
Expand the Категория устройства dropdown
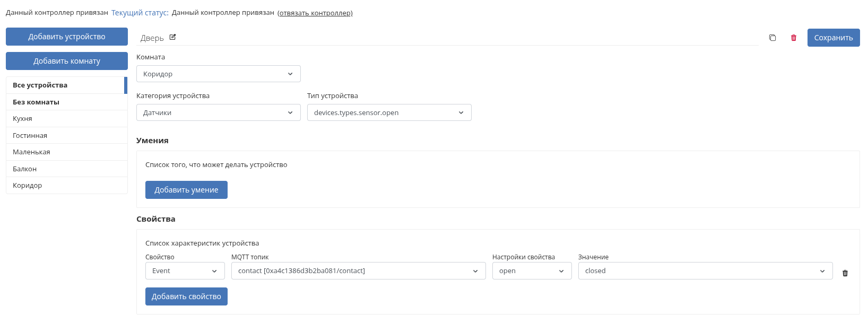(218, 112)
